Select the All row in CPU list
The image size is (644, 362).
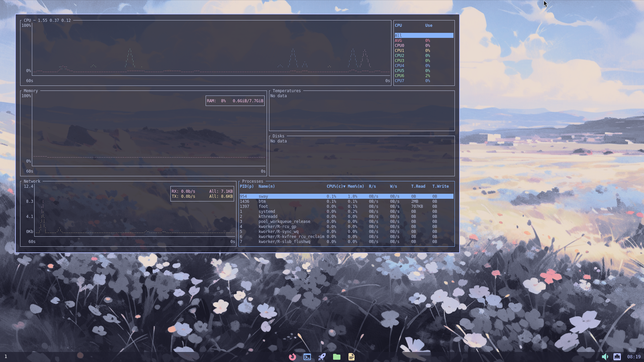[398, 36]
